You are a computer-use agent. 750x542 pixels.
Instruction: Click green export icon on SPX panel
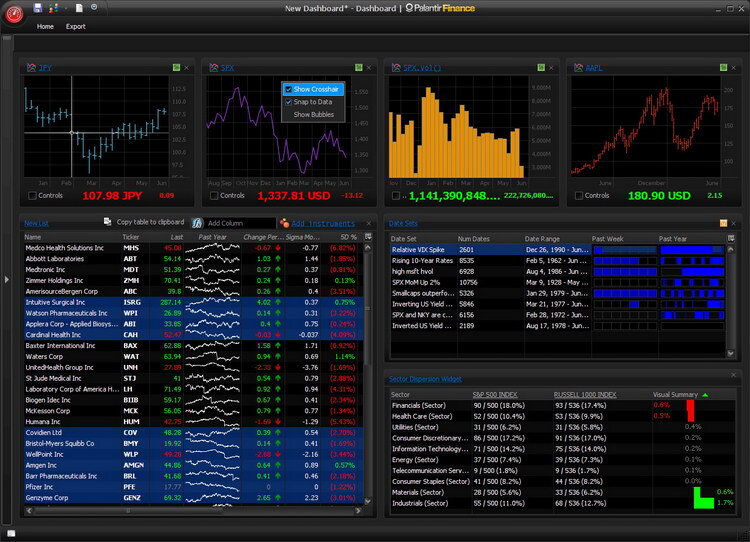pos(359,67)
